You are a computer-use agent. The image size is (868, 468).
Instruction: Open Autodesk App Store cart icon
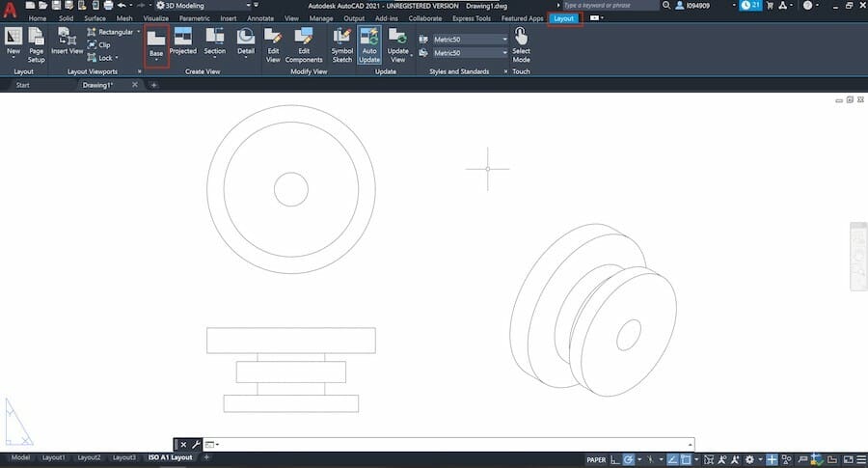click(770, 6)
